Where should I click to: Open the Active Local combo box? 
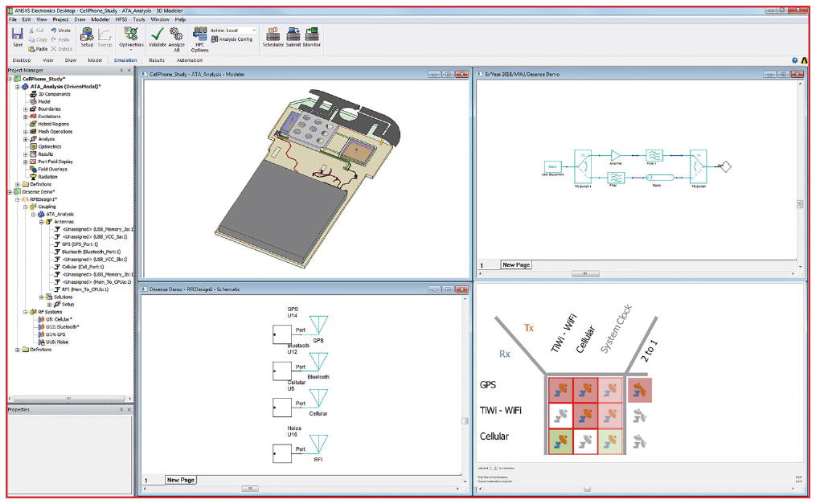coord(241,31)
